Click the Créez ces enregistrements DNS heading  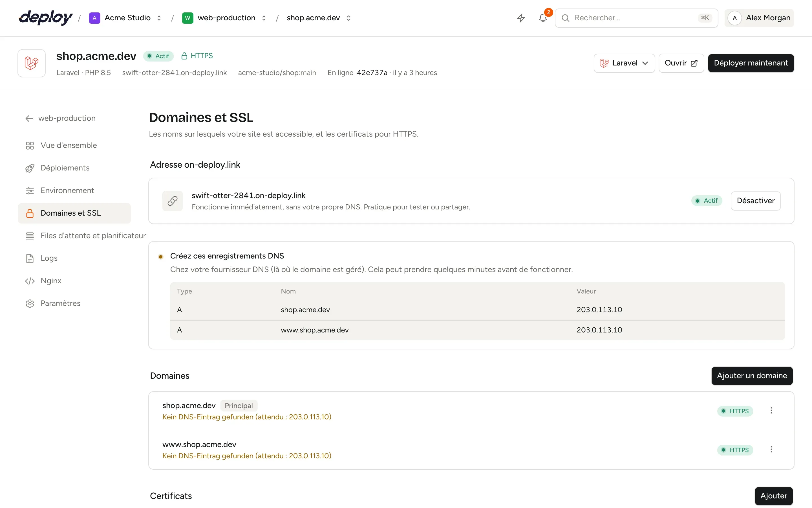[x=227, y=256]
